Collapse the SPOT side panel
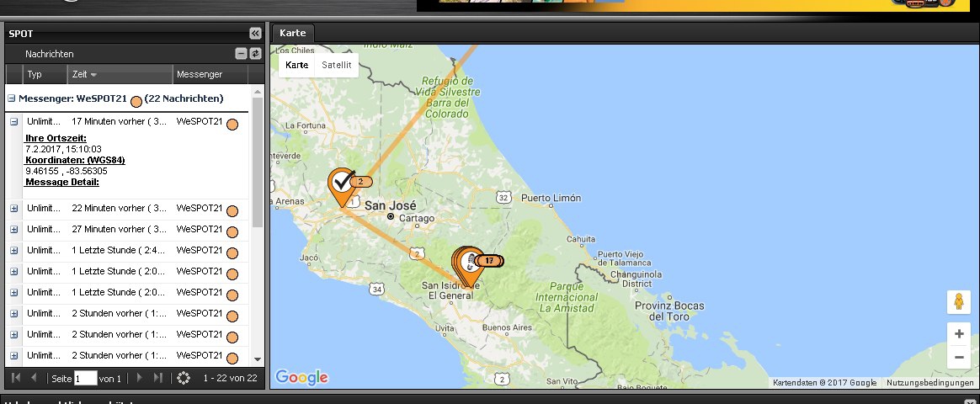The width and height of the screenshot is (980, 404). pos(255,33)
